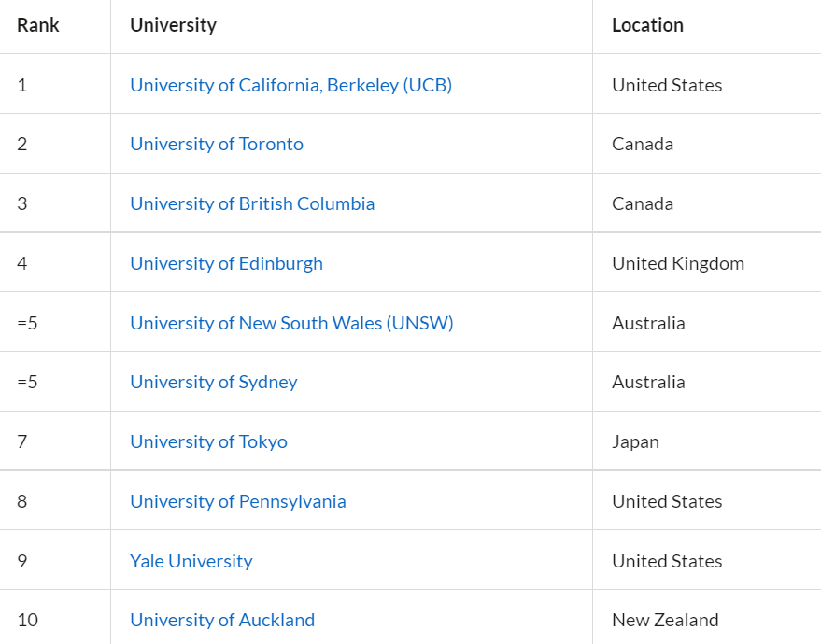The width and height of the screenshot is (821, 644).
Task: Select United States cell in Yale row
Action: (x=667, y=561)
